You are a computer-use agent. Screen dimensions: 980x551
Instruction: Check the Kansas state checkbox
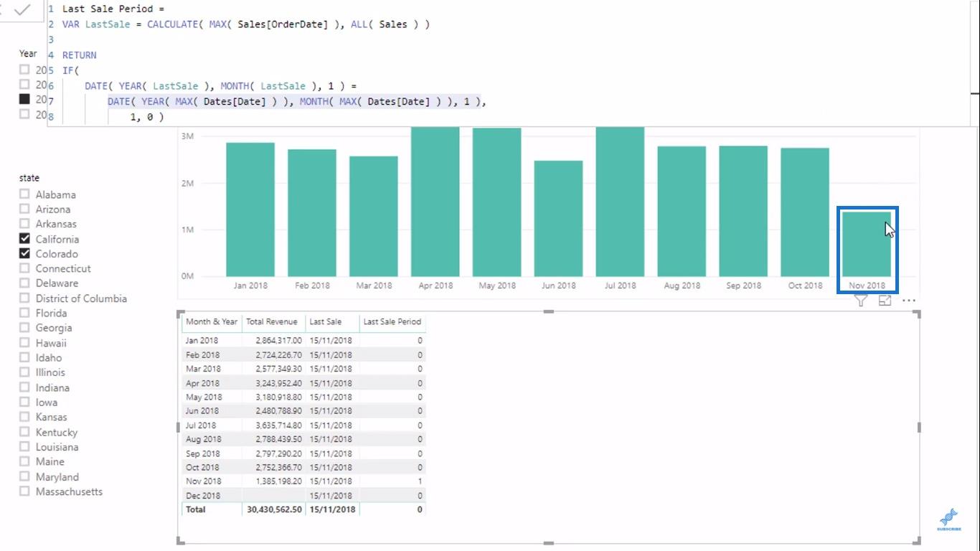(25, 416)
